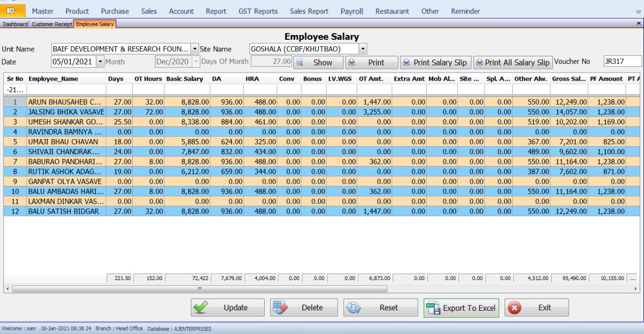Image resolution: width=644 pixels, height=334 pixels.
Task: Click the magnifier icon on Show
Action: [x=299, y=62]
